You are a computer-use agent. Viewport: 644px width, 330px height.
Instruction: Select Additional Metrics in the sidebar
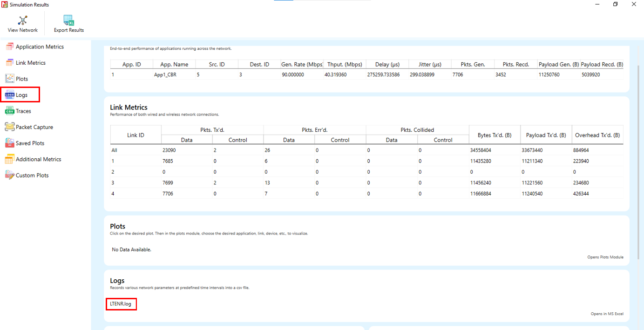[38, 159]
